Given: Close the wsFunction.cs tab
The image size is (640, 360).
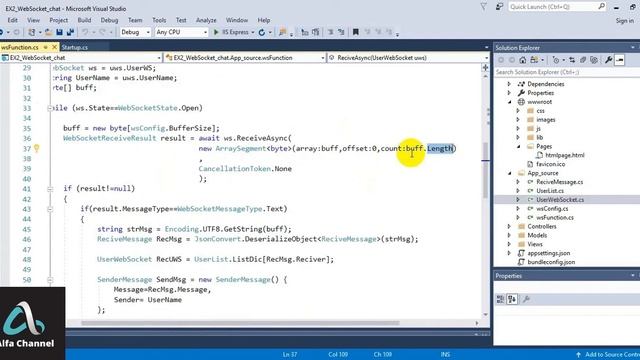Looking at the screenshot, I should [55, 47].
